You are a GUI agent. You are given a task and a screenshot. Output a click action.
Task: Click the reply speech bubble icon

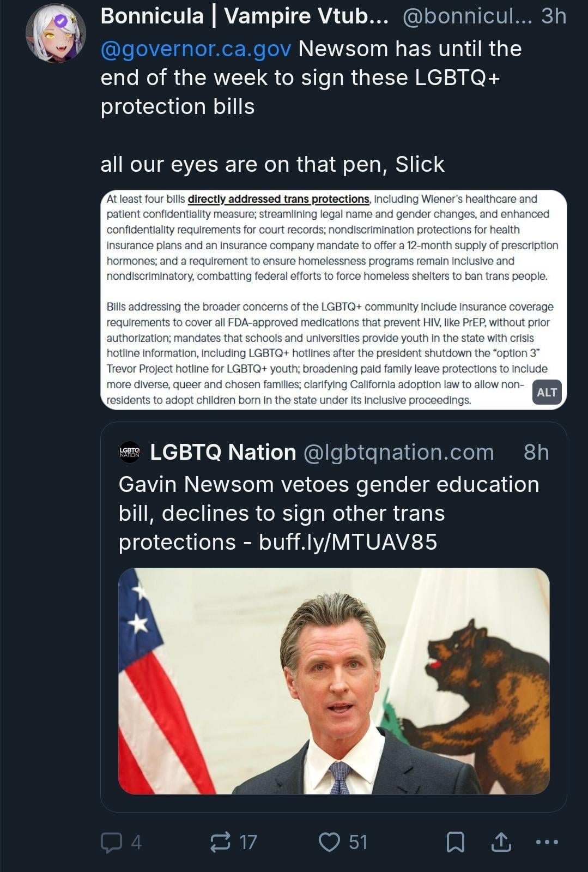111,842
